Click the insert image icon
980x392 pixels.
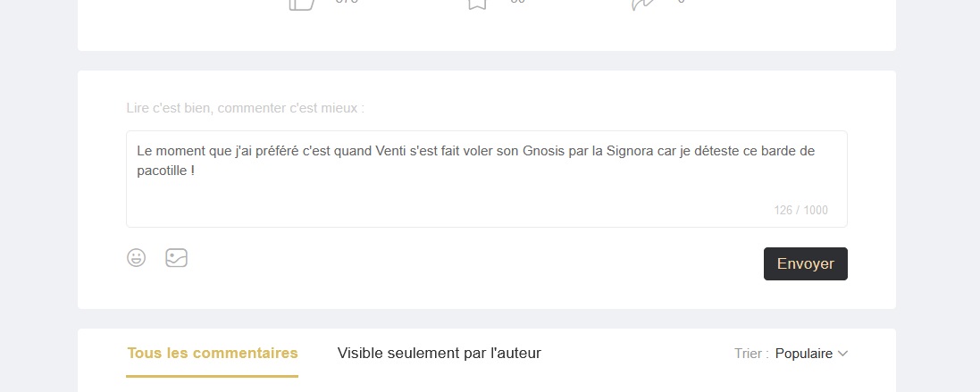176,257
